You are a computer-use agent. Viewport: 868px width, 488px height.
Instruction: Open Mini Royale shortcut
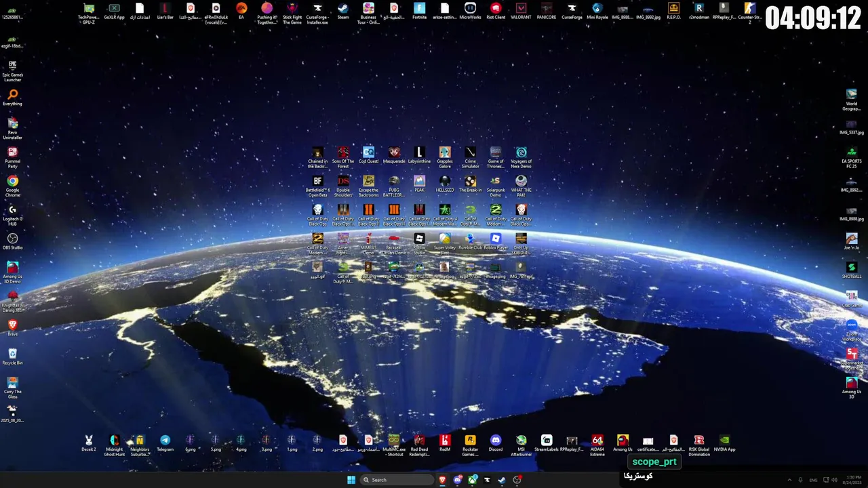[x=597, y=12]
